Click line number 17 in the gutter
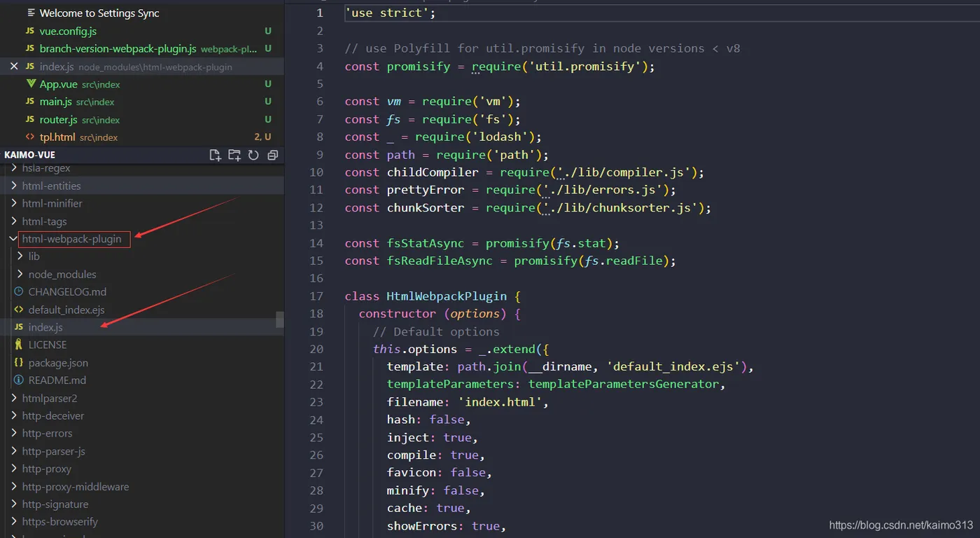980x538 pixels. click(316, 296)
